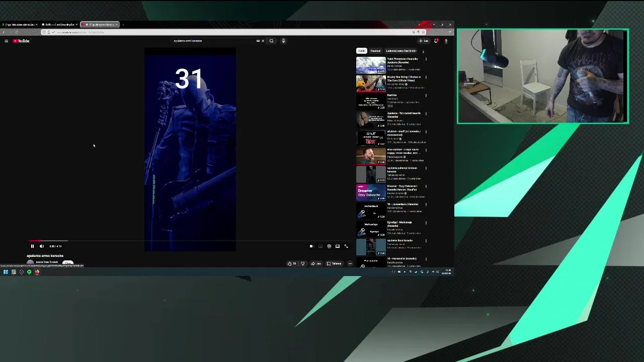644x362 pixels.
Task: Go to the YouTube home logo
Action: tap(21, 41)
